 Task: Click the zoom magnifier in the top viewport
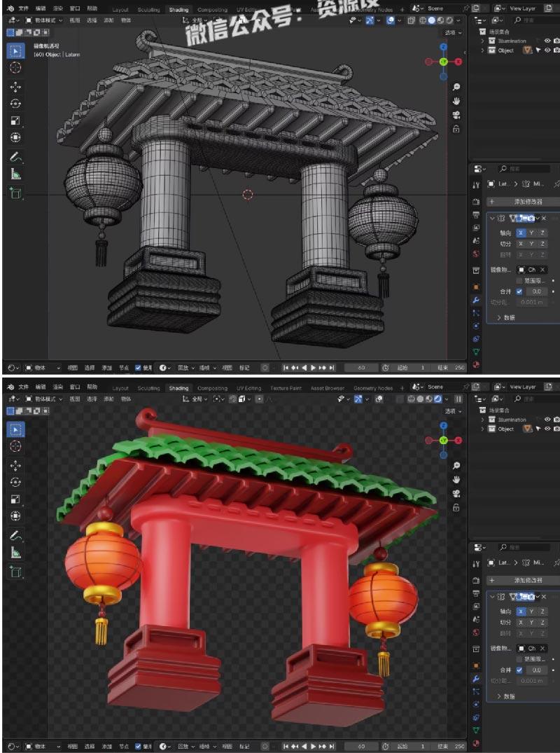point(456,87)
